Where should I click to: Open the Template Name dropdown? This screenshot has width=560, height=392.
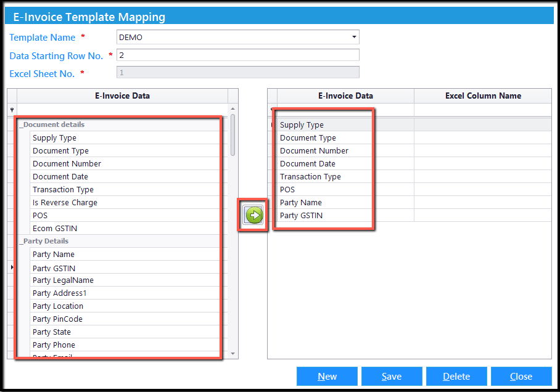pos(354,37)
